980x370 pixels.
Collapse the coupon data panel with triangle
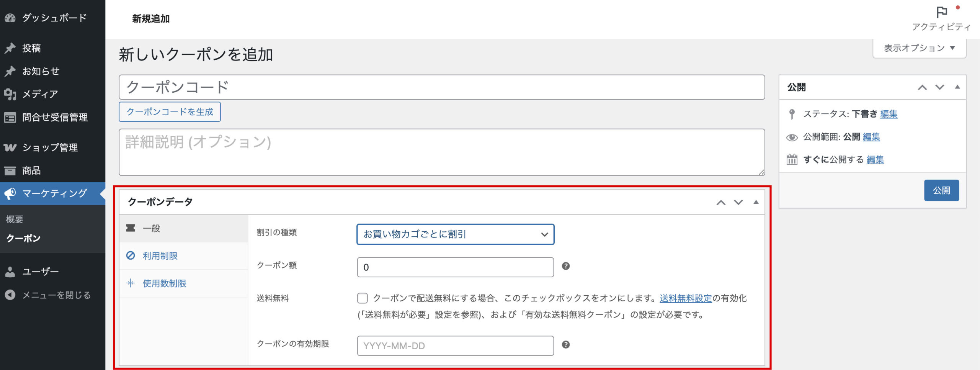[x=756, y=202]
